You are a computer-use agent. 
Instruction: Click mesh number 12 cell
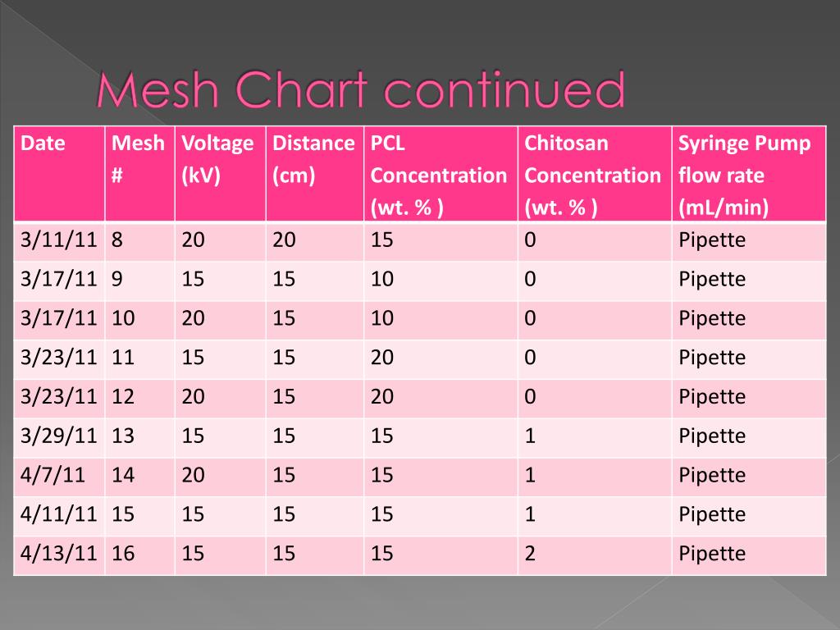coord(139,398)
